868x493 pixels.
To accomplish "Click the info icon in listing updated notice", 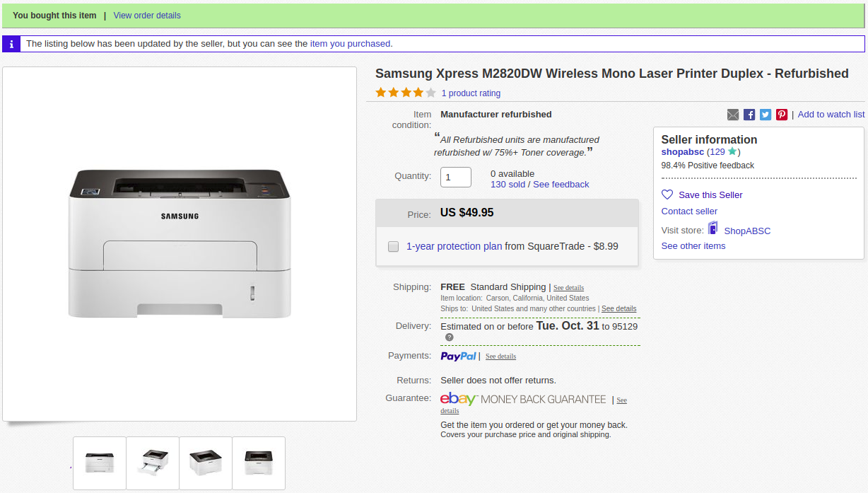I will click(12, 44).
